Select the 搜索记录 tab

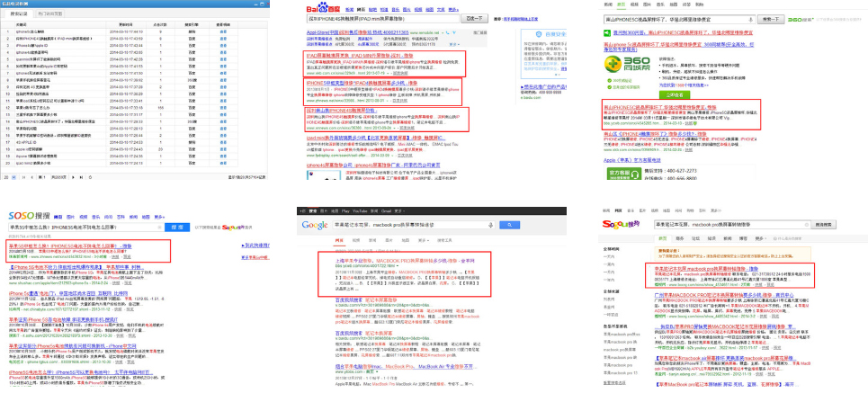17,13
